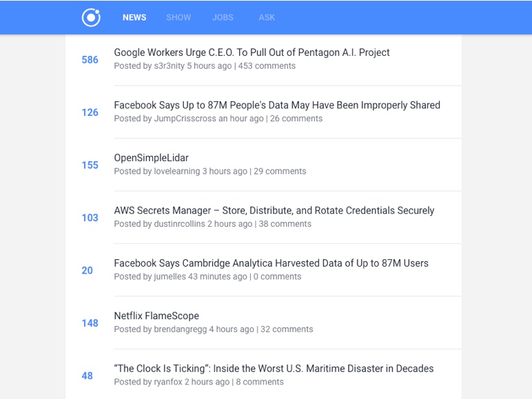Open the ASK tab

coord(267,18)
